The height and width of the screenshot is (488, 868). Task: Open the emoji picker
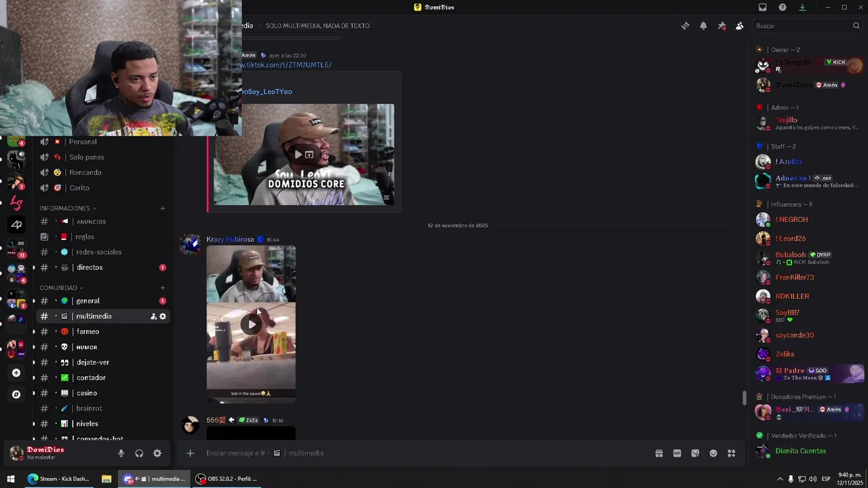[713, 453]
